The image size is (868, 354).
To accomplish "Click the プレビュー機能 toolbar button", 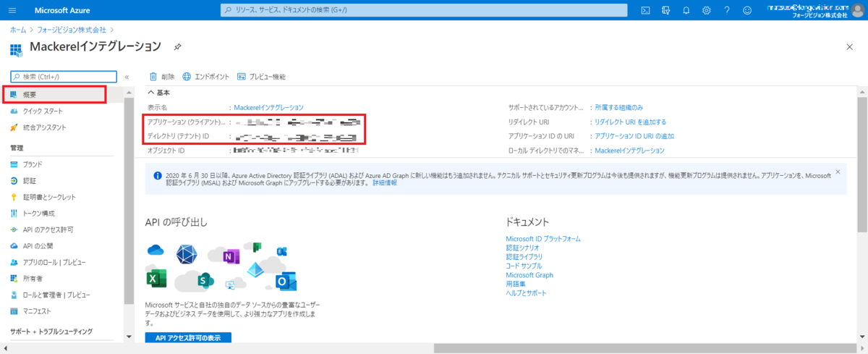I will [x=261, y=76].
